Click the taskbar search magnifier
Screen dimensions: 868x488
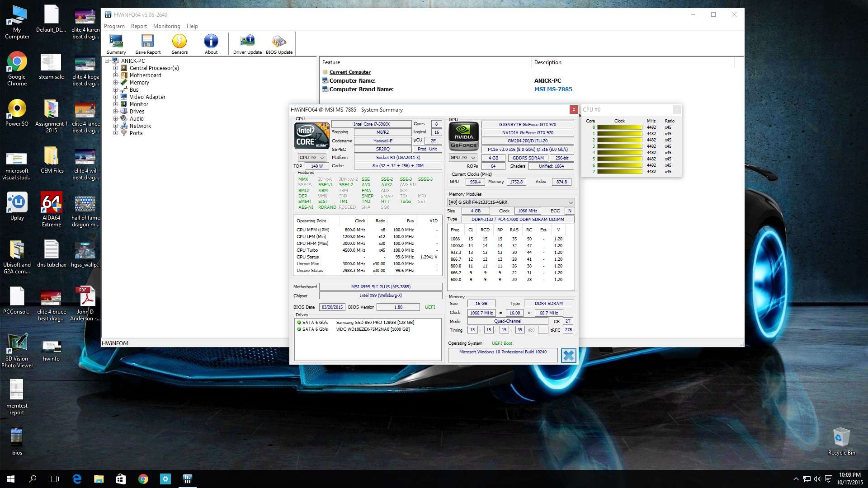(x=33, y=479)
